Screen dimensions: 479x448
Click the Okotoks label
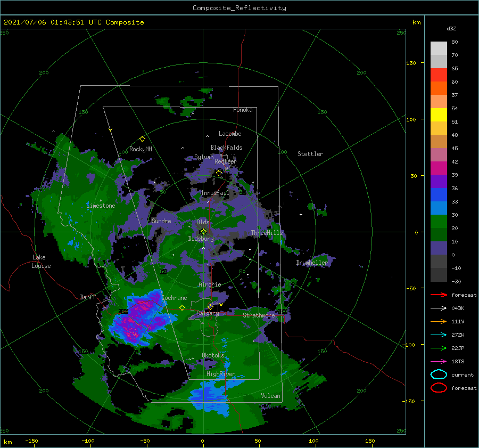[x=213, y=355]
